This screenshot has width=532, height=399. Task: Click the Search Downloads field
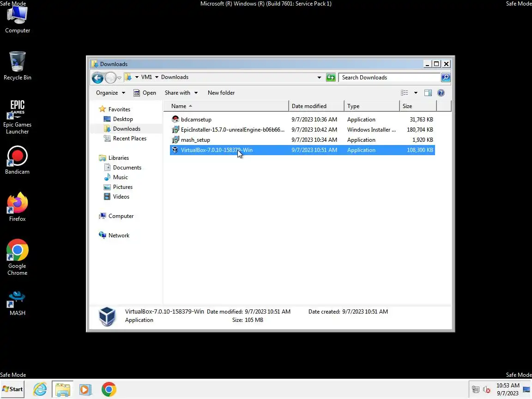389,78
